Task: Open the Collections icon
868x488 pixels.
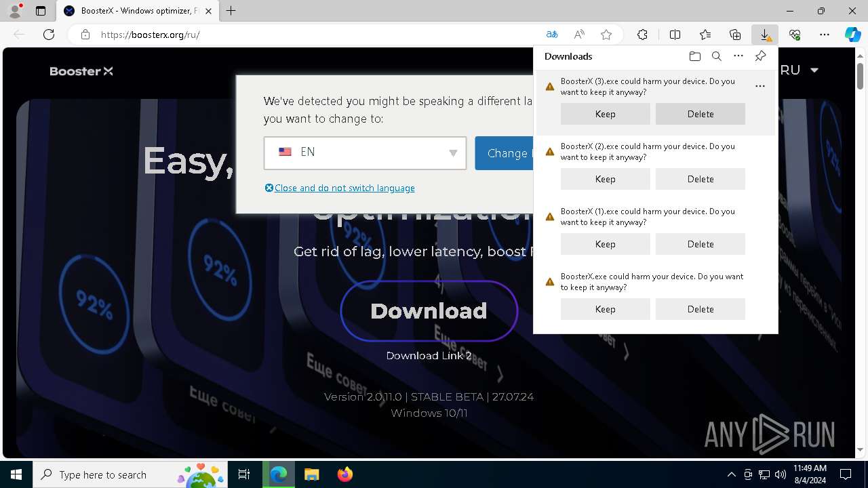Action: (x=735, y=35)
